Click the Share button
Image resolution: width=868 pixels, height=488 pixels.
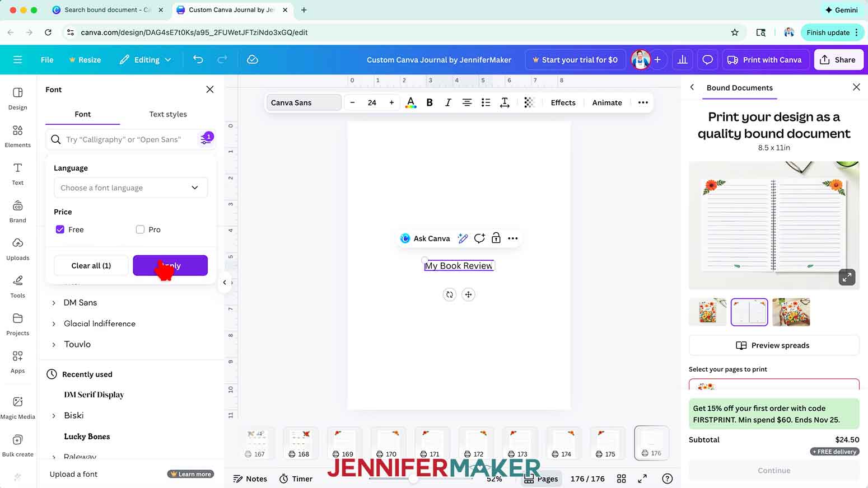(837, 59)
